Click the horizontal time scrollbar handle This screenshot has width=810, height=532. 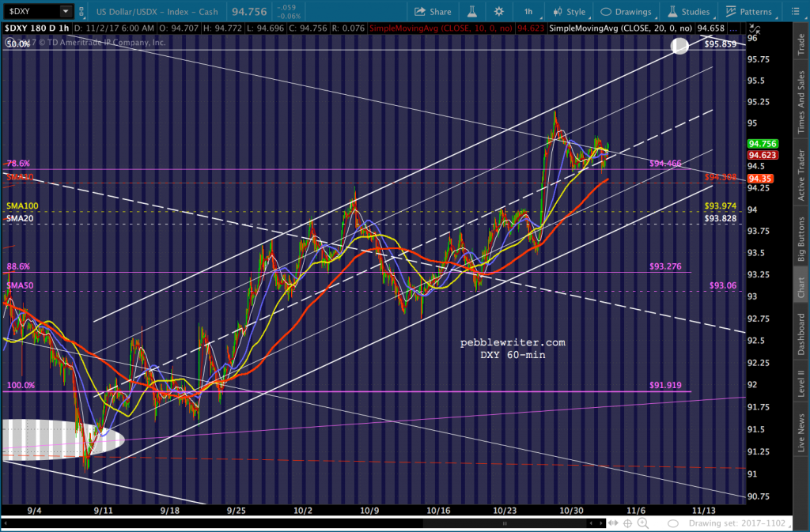(505, 523)
